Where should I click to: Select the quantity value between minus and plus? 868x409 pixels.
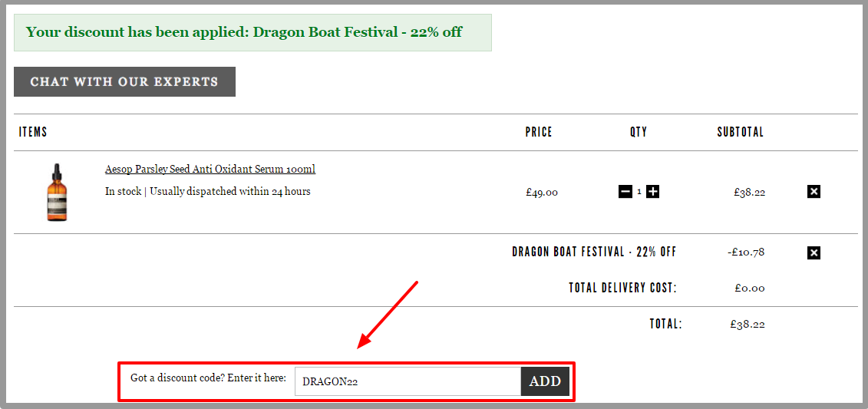(639, 192)
